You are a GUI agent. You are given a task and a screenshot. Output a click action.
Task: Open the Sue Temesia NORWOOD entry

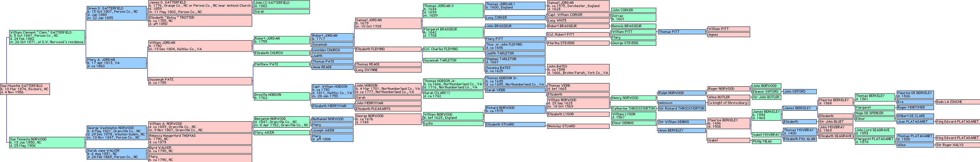pyautogui.click(x=47, y=143)
